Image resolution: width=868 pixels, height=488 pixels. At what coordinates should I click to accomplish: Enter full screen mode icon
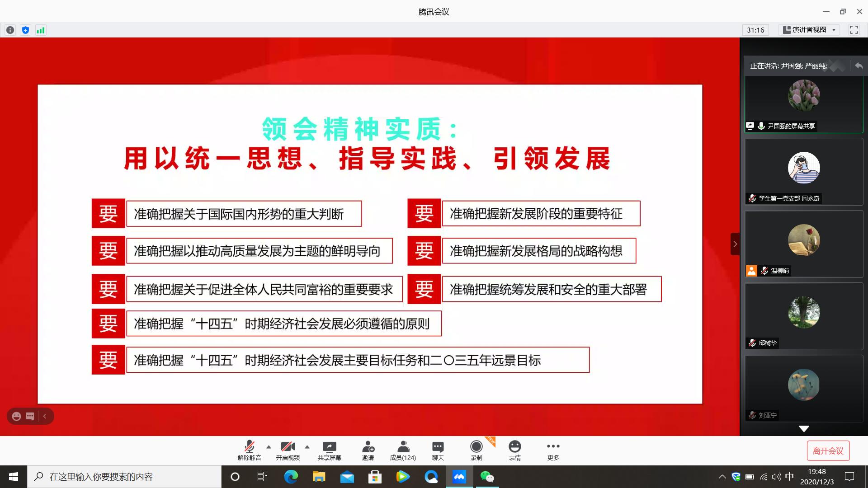(x=854, y=30)
